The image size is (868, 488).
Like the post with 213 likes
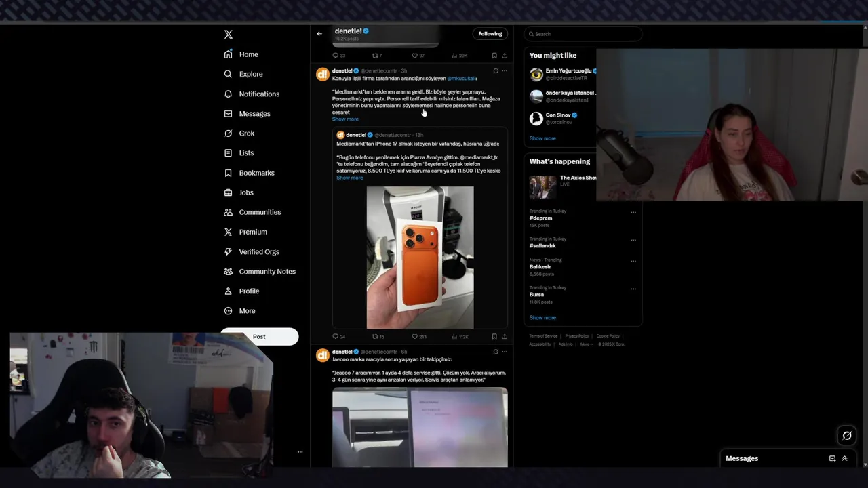[419, 336]
